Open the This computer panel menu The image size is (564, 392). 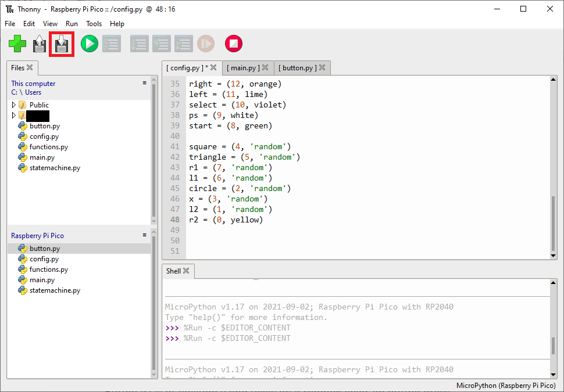144,83
